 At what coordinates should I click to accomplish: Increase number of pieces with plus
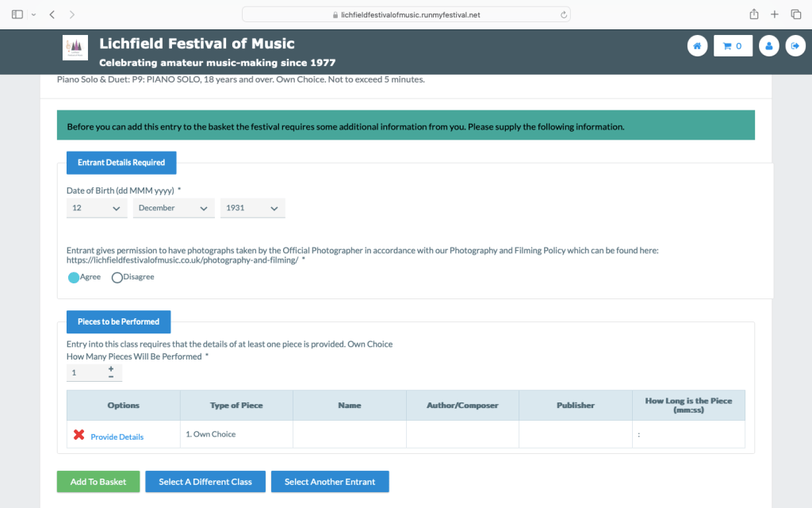(111, 368)
